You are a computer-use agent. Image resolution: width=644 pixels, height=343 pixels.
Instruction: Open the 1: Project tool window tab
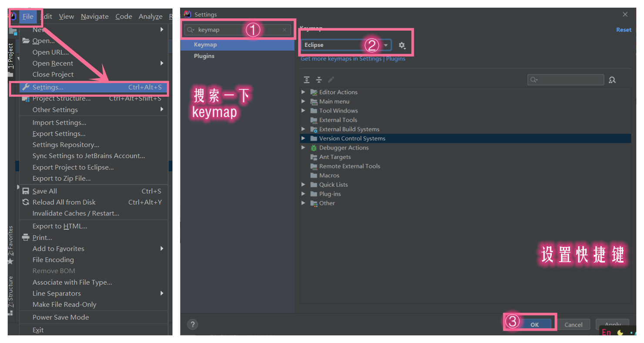(11, 56)
